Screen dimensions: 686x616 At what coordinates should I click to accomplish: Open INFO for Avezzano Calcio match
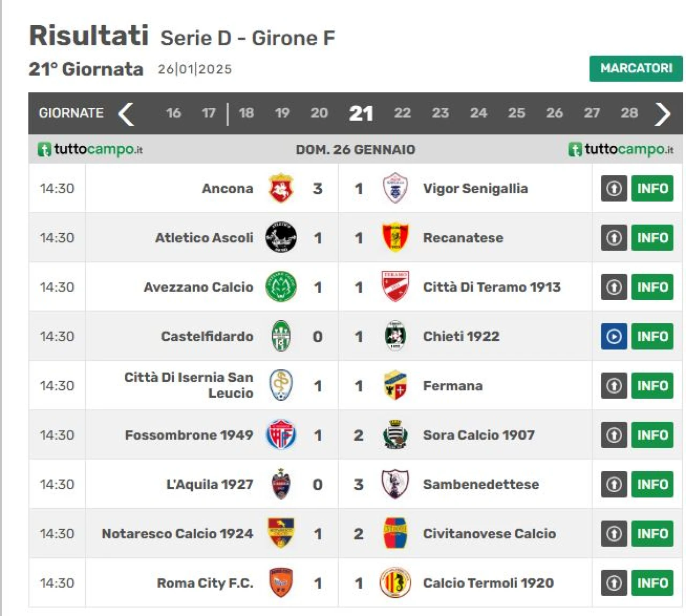click(652, 287)
